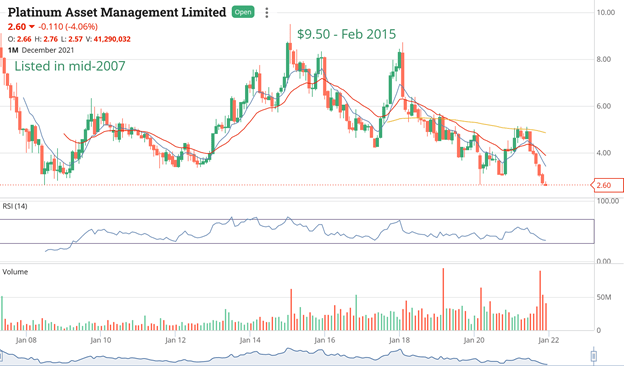Click the 4.00 price axis label
Image resolution: width=624 pixels, height=366 pixels.
[603, 153]
